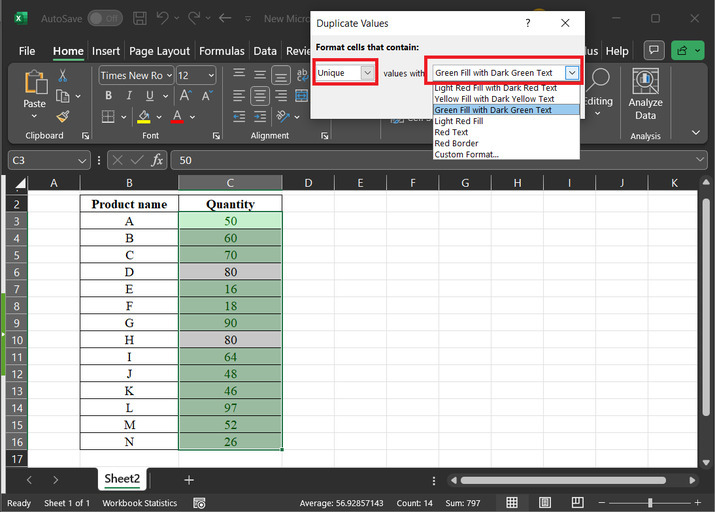
Task: Click Workbook Statistics in status bar
Action: click(x=140, y=503)
